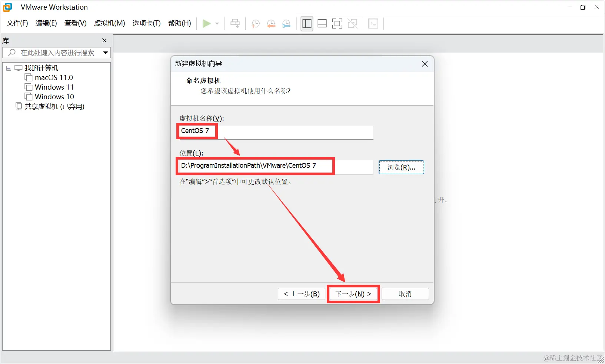Click the 在"编辑">"首选项"中可更改默认位置 hint text
Screen dimensions: 605x364
(x=236, y=182)
